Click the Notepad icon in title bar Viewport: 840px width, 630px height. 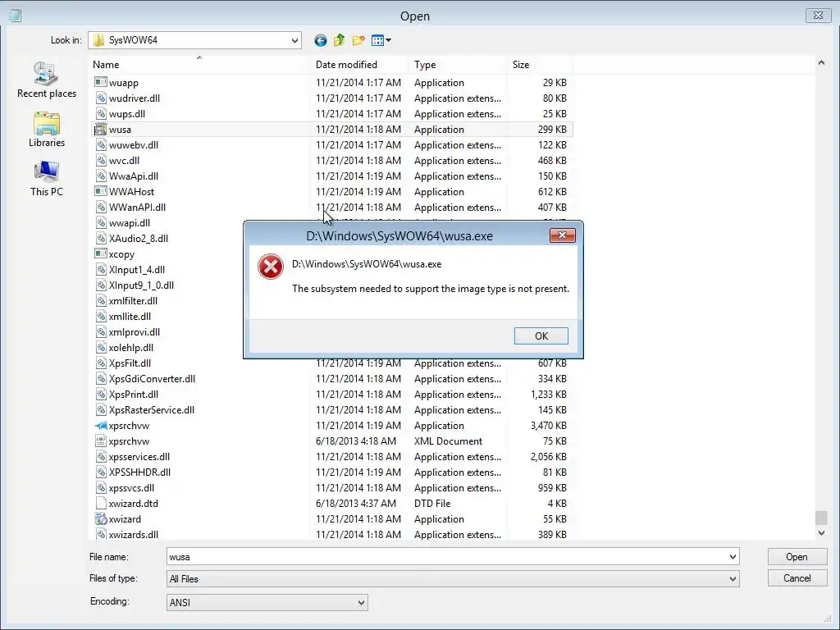[16, 16]
